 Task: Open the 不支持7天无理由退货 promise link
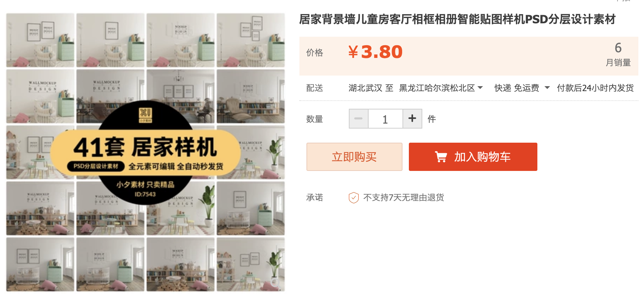click(x=404, y=197)
